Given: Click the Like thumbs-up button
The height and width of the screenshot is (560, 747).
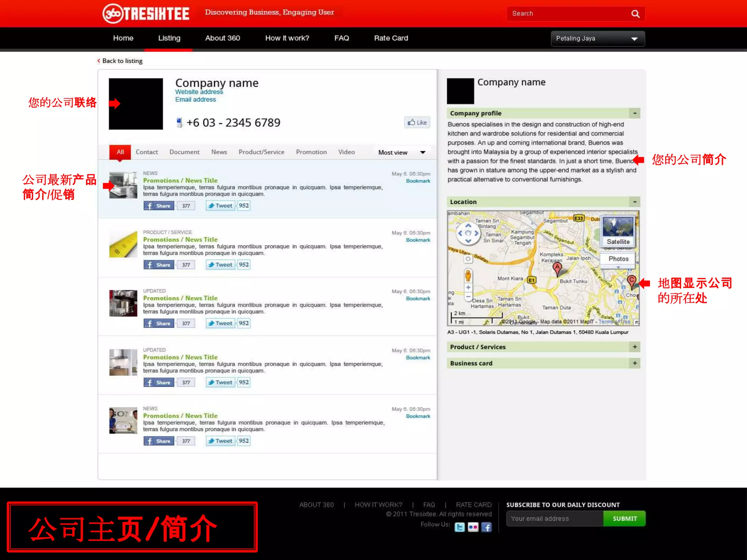Looking at the screenshot, I should [x=417, y=122].
